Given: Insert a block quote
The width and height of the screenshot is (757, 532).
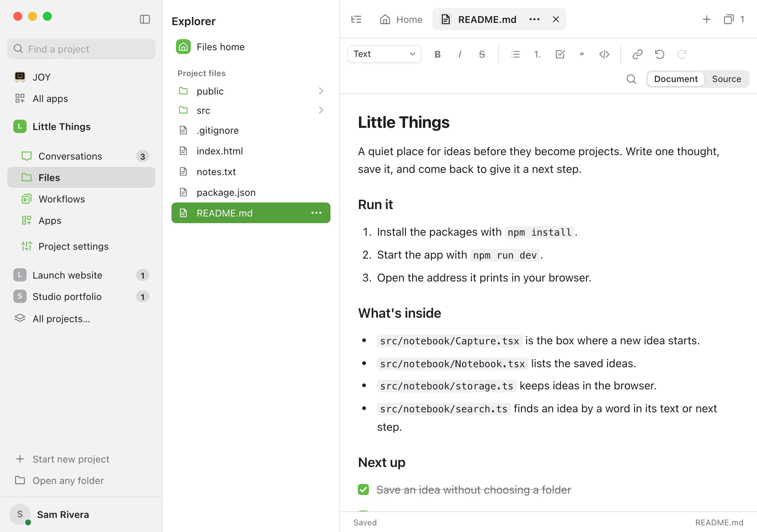Looking at the screenshot, I should coord(582,54).
